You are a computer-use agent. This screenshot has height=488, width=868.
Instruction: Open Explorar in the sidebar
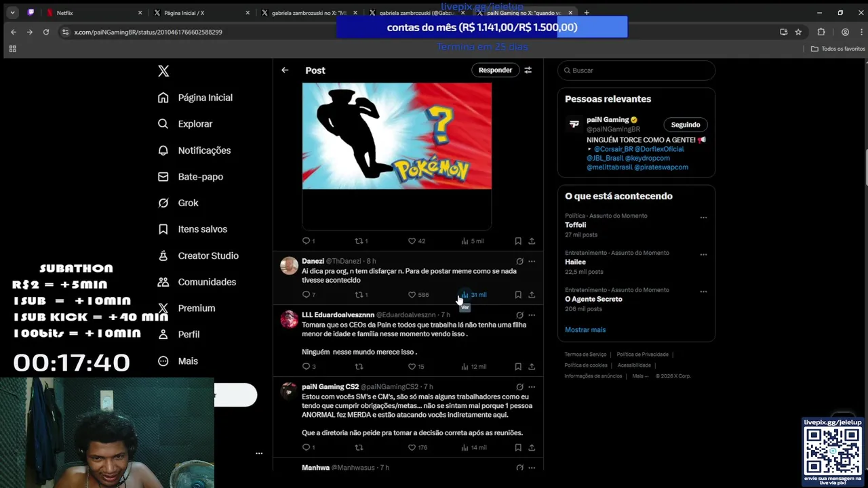[185, 124]
